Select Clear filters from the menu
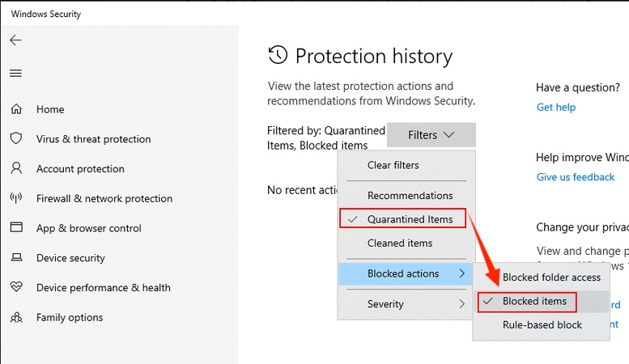This screenshot has width=629, height=364. point(393,165)
